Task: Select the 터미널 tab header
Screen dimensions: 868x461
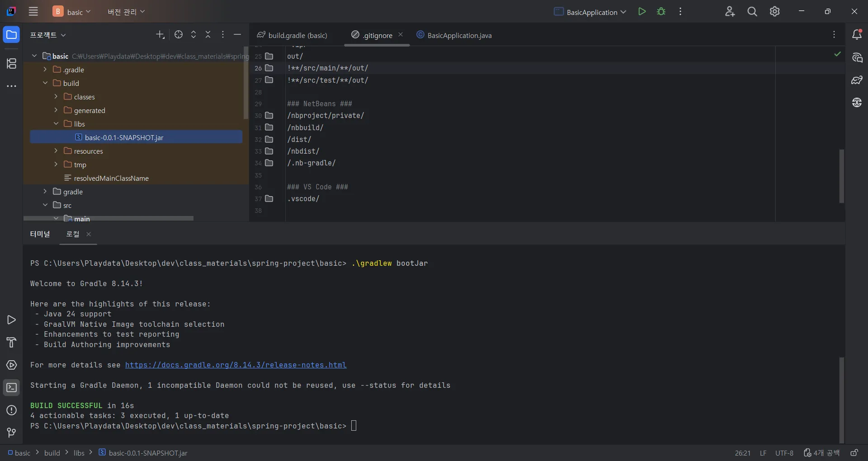Action: (x=40, y=234)
